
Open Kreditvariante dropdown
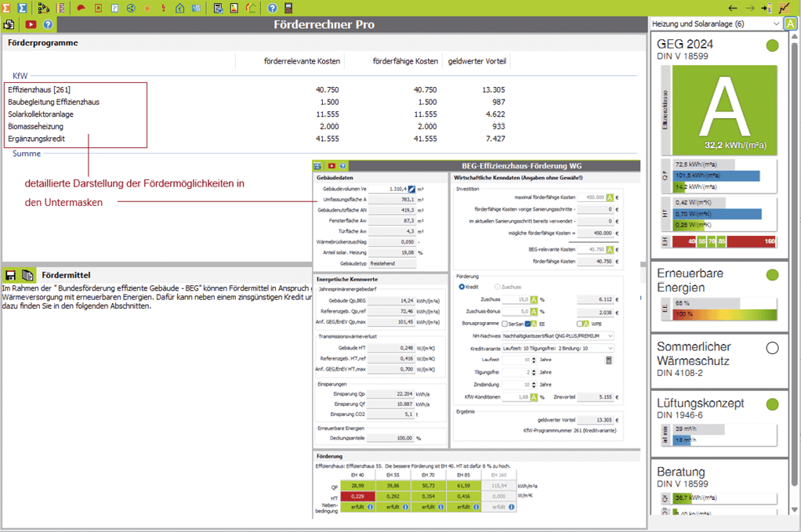pos(558,348)
